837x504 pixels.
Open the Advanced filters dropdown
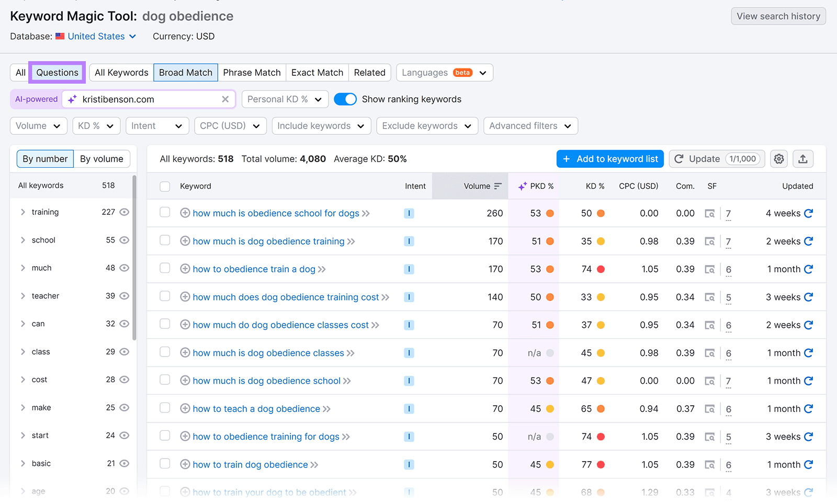(x=530, y=125)
